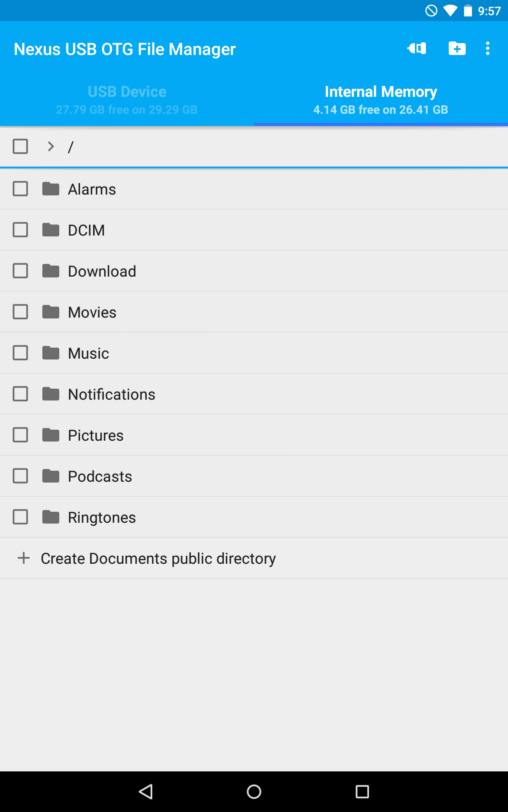This screenshot has width=508, height=812.
Task: Select the Internal Memory tab
Action: [381, 100]
